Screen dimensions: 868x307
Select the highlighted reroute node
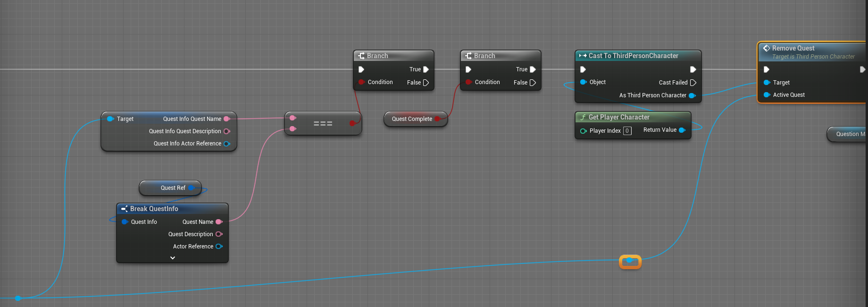pos(630,261)
